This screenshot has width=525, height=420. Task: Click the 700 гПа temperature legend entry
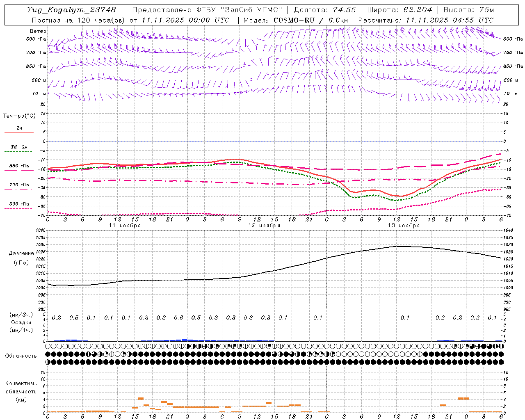[x=19, y=185]
